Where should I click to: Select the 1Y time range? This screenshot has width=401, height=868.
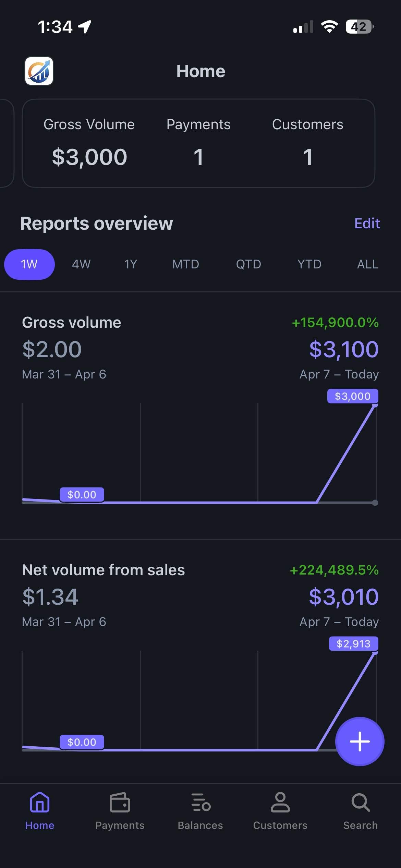coord(131,264)
